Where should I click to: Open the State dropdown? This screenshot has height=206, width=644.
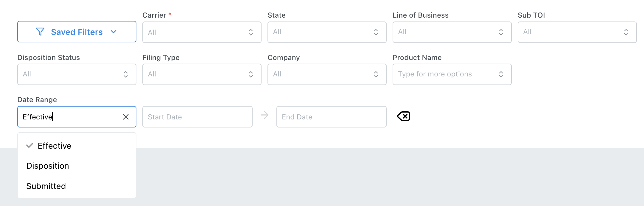click(327, 32)
